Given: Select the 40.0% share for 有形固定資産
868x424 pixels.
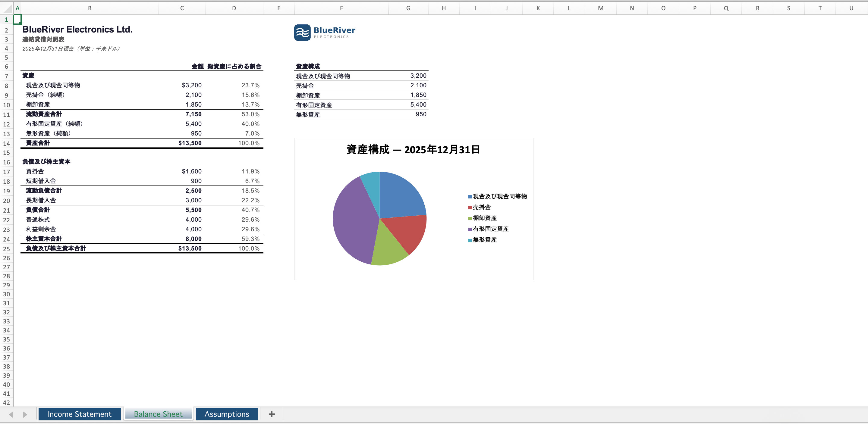Looking at the screenshot, I should tap(250, 123).
